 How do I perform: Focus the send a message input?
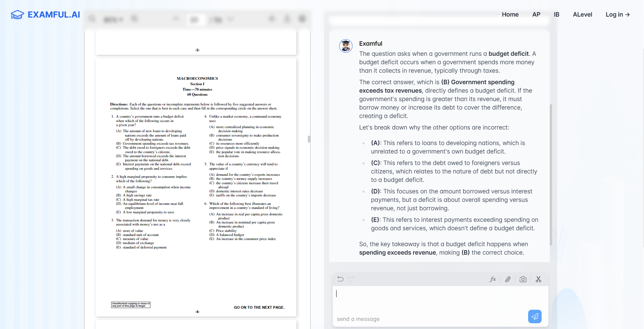click(x=440, y=306)
